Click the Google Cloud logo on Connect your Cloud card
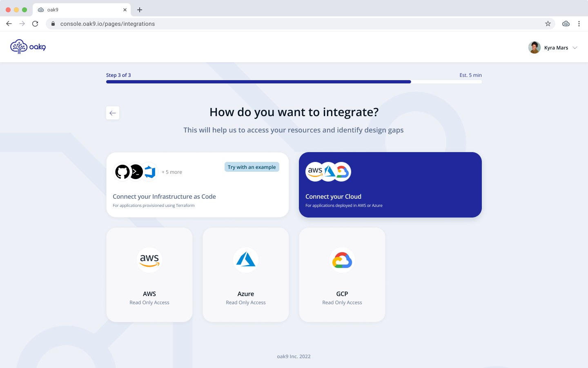This screenshot has height=368, width=588. click(342, 172)
